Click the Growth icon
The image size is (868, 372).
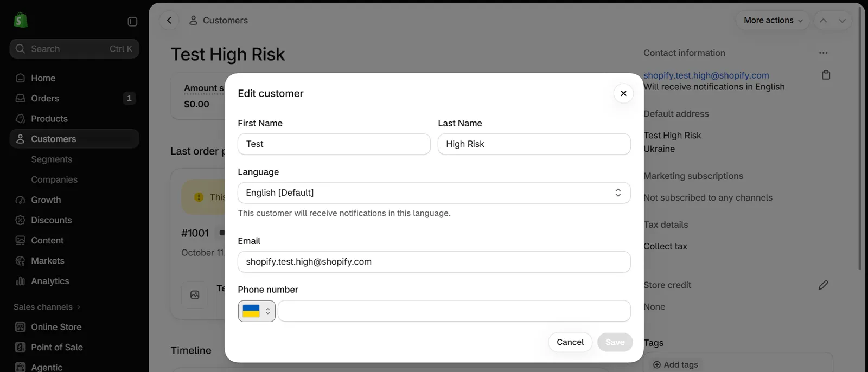pyautogui.click(x=20, y=200)
